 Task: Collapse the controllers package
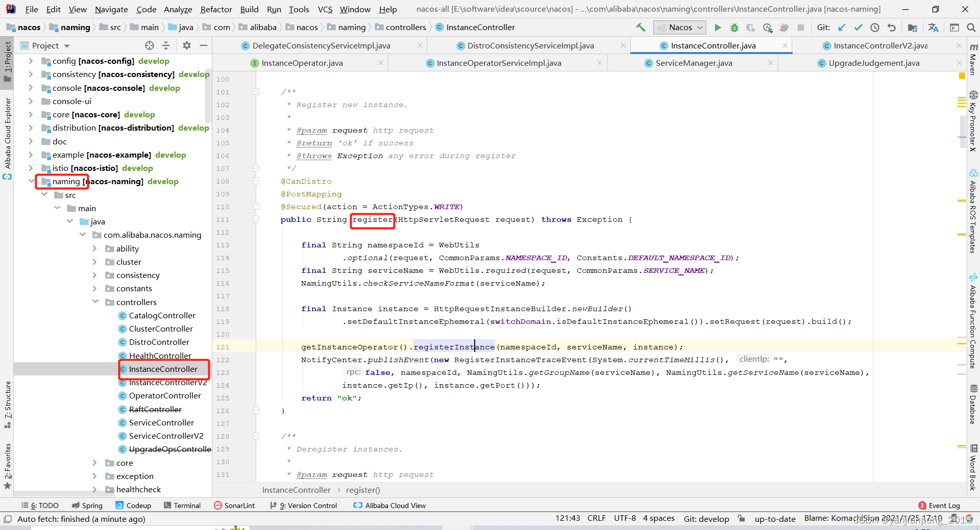[95, 302]
